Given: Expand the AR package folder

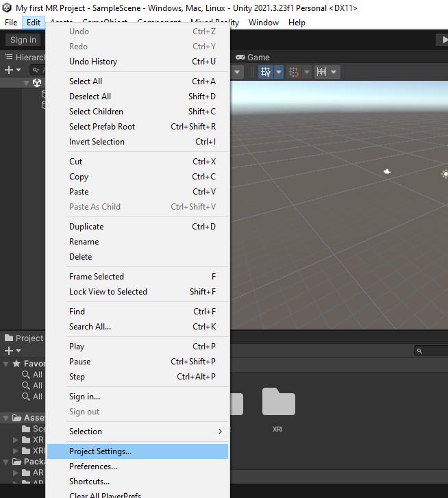Looking at the screenshot, I should [x=15, y=473].
